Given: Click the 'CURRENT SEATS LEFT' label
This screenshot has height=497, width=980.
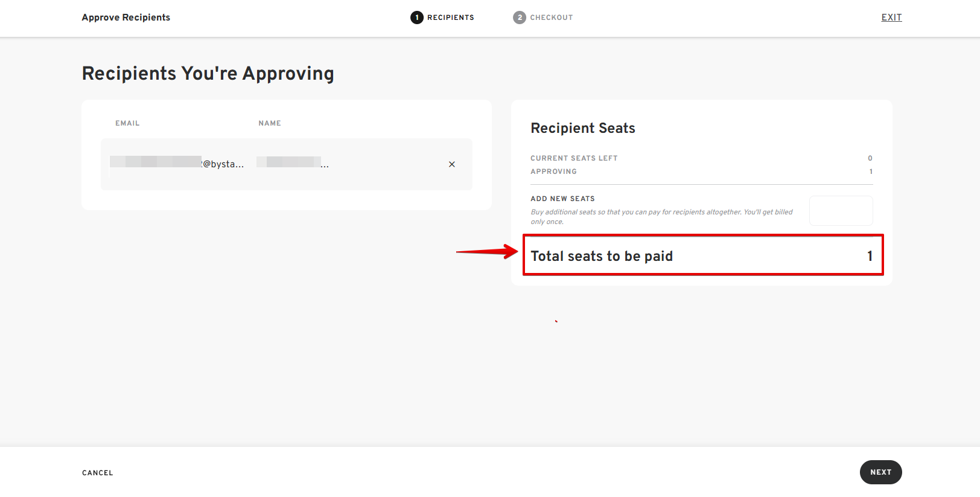Looking at the screenshot, I should pos(574,158).
